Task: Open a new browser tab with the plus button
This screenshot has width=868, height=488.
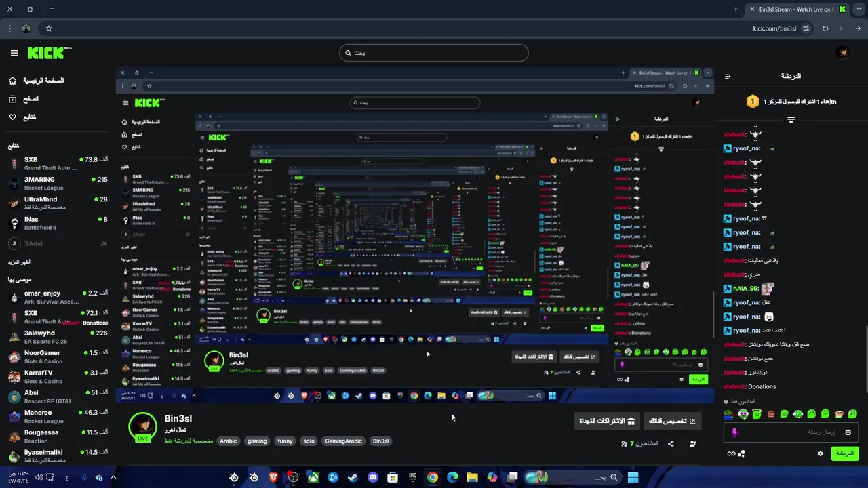Action: tap(736, 9)
